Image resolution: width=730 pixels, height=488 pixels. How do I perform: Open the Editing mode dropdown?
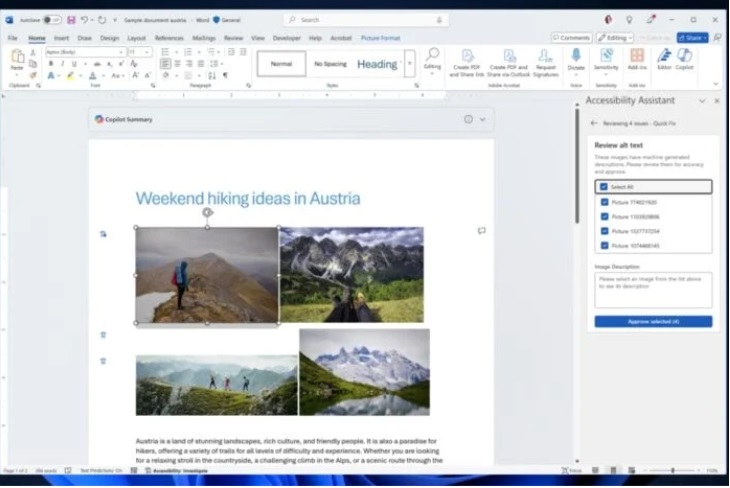pos(615,38)
